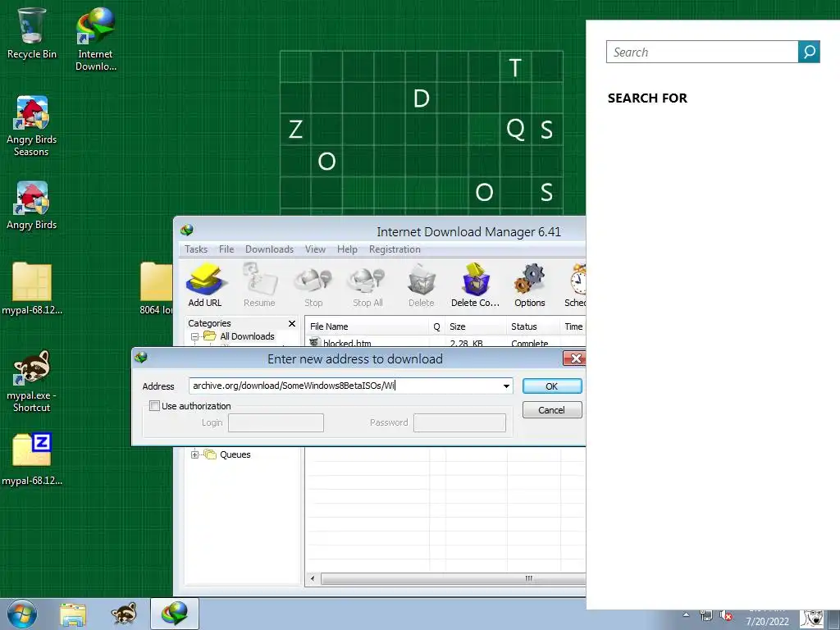Click the Search input field
The height and width of the screenshot is (630, 840).
coord(702,52)
